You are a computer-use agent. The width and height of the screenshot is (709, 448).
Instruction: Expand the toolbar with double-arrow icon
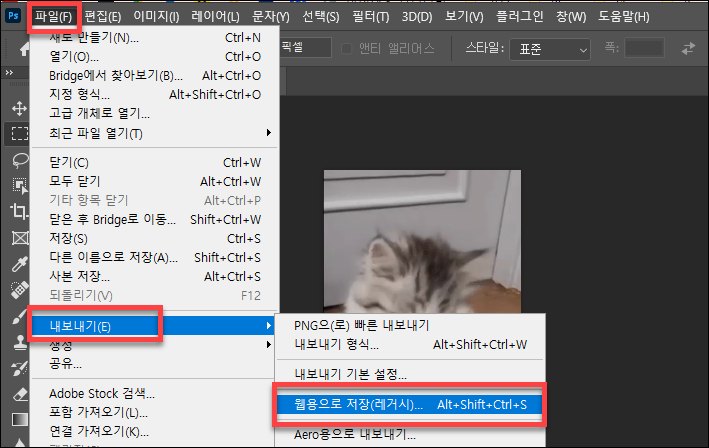[9, 72]
